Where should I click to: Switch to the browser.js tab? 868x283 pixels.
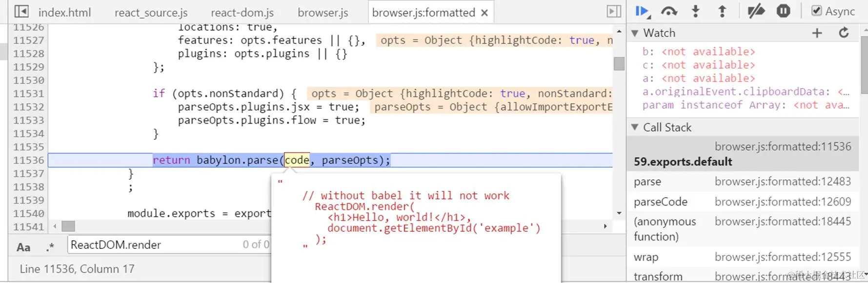(323, 13)
